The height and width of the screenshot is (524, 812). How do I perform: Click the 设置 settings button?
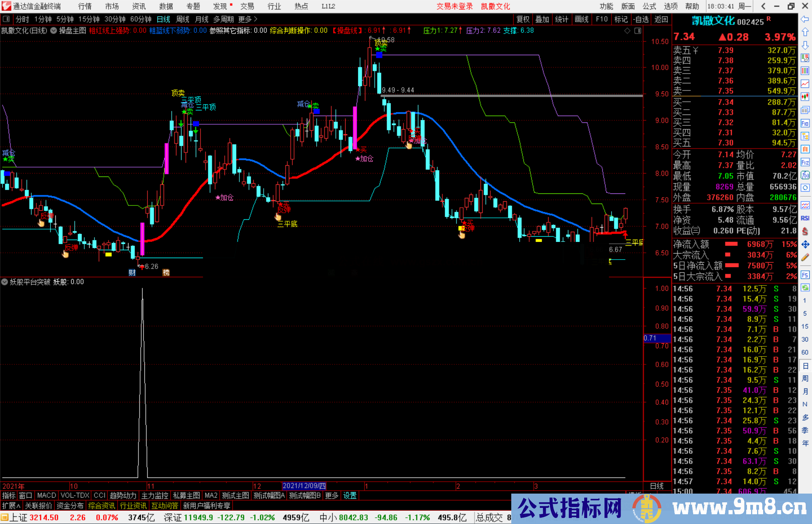[x=350, y=495]
